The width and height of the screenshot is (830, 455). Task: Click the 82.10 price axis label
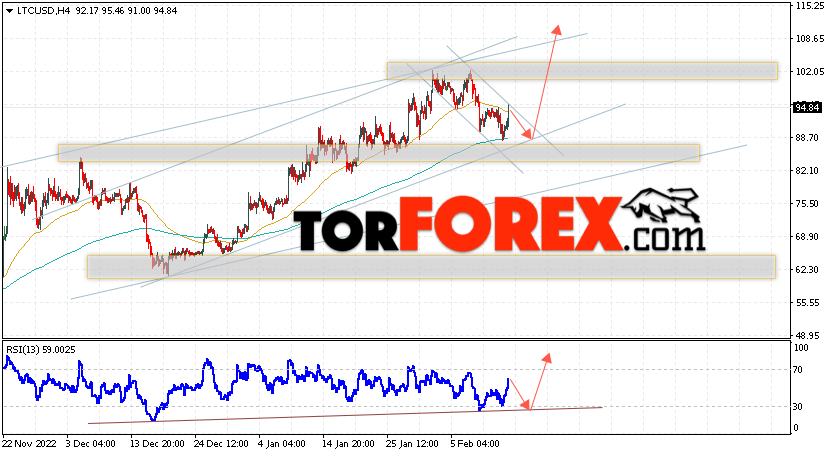point(807,170)
